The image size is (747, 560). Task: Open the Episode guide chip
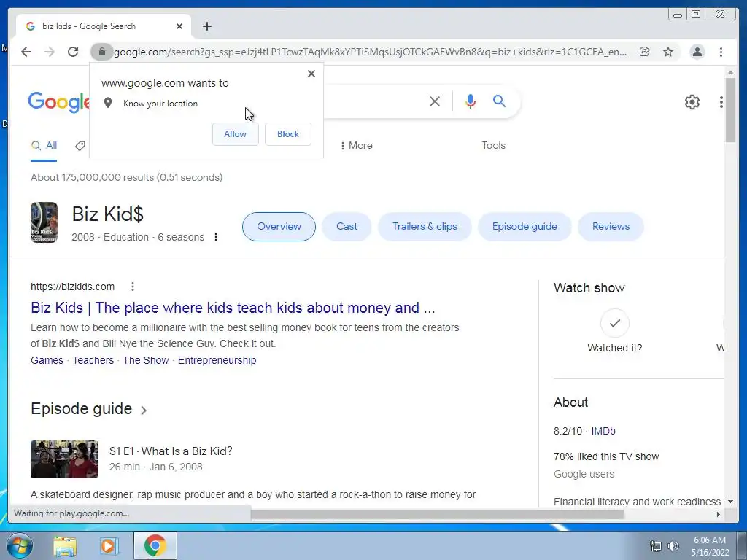pos(525,226)
